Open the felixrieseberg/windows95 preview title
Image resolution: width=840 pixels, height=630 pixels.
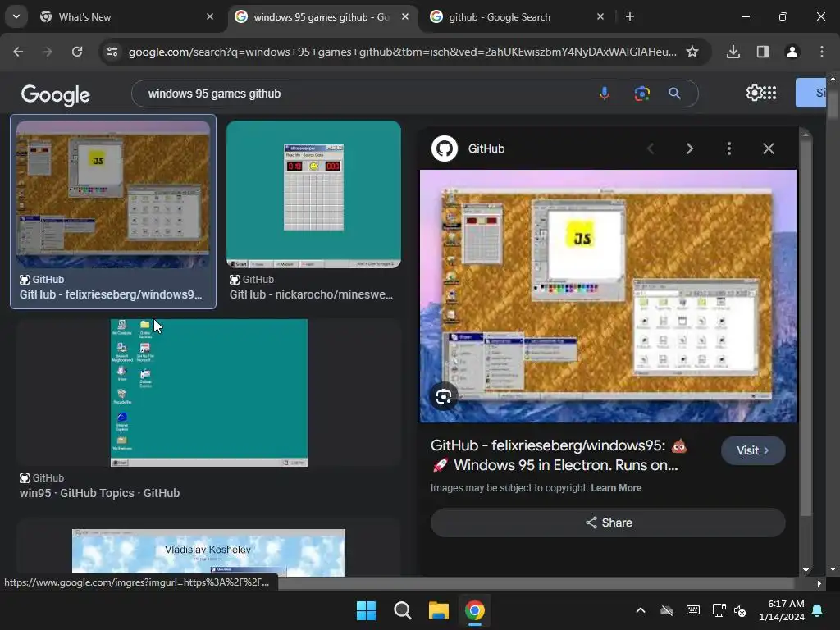tap(559, 454)
